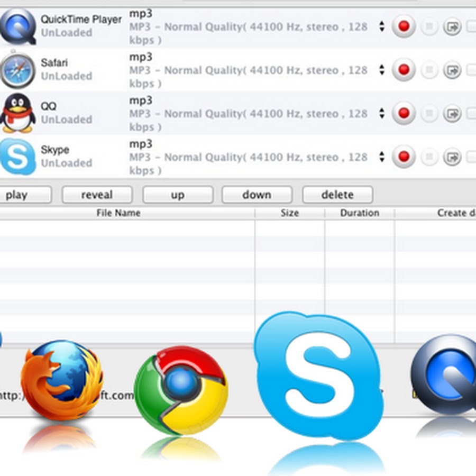Expand the format selector arrows for QQ
Image resolution: width=476 pixels, height=476 pixels.
tap(382, 113)
